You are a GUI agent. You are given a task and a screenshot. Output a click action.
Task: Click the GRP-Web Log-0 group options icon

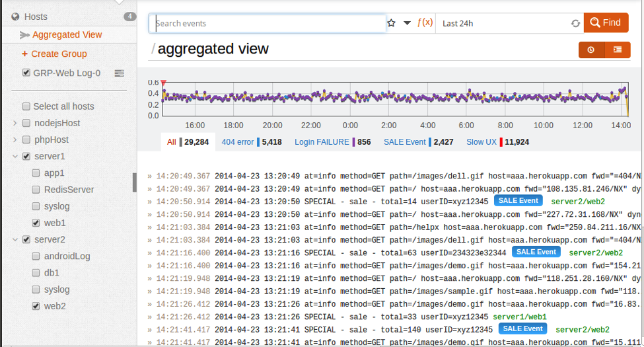coord(120,73)
